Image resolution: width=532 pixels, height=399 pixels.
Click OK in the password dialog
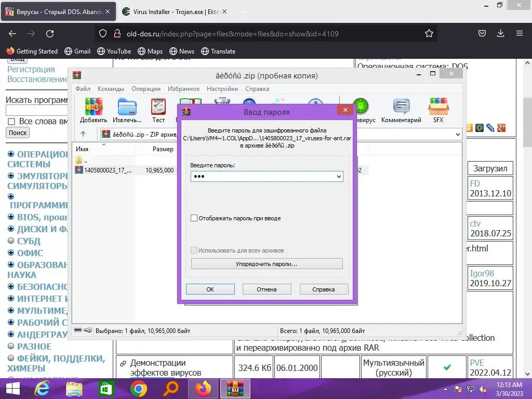coord(210,289)
